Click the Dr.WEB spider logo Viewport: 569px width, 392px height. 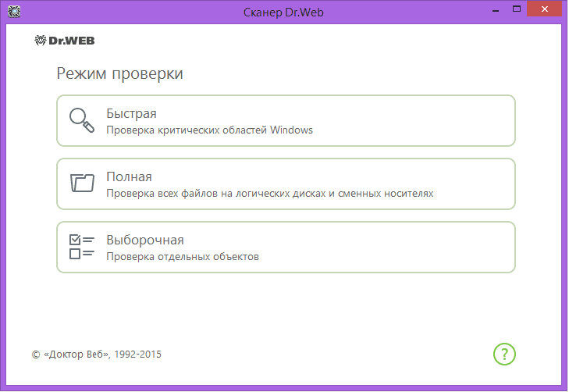click(x=65, y=41)
